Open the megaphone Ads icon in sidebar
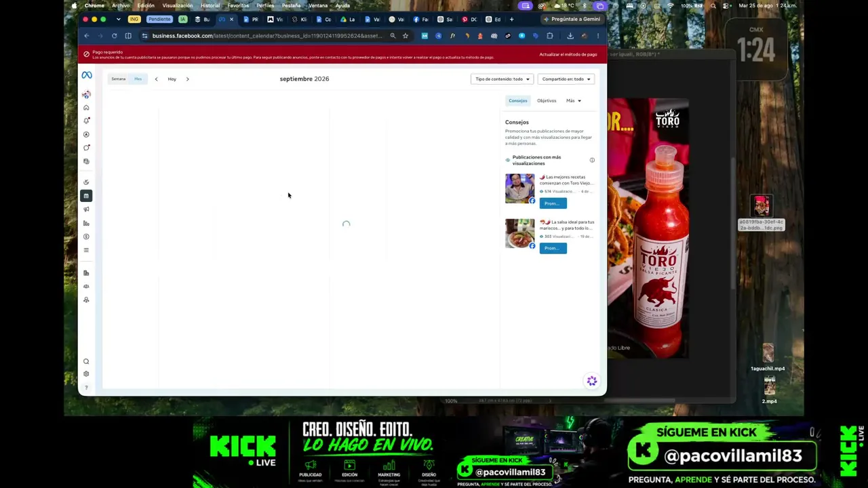The width and height of the screenshot is (868, 488). pos(86,209)
